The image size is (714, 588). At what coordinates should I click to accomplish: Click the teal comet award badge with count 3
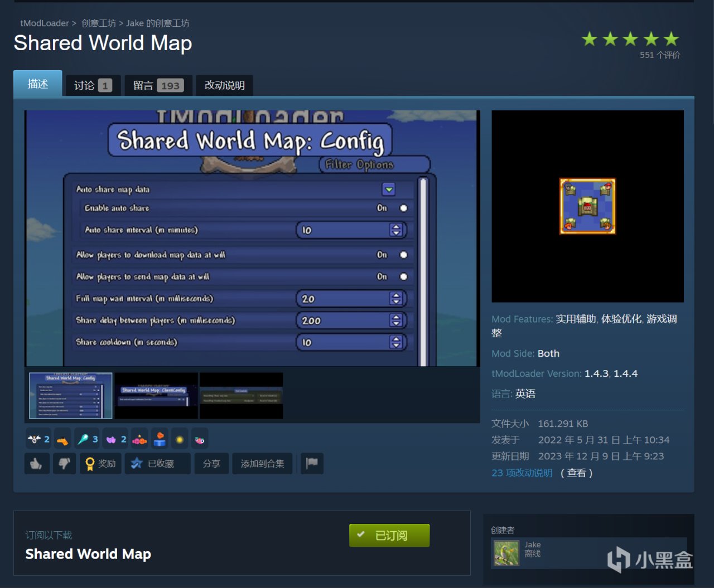click(87, 439)
